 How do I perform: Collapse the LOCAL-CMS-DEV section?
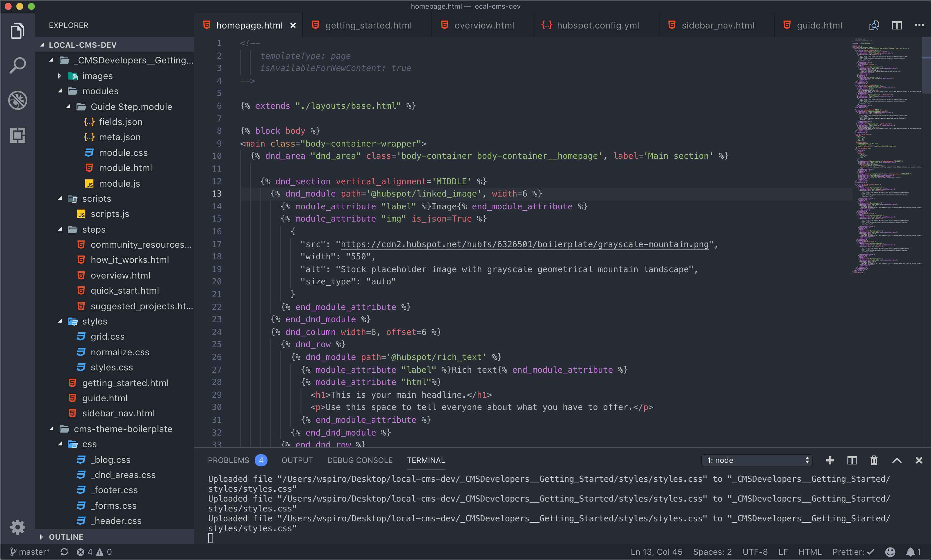42,45
